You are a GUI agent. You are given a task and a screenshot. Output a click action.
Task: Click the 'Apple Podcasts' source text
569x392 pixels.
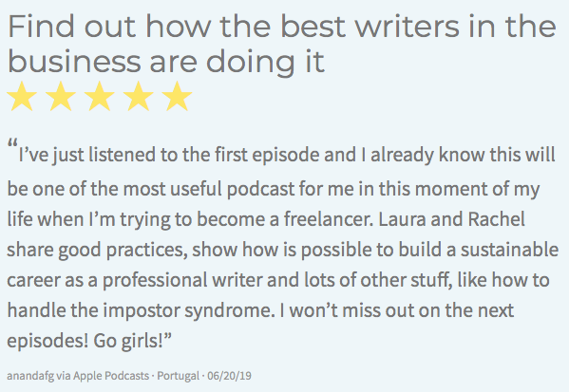coord(111,376)
